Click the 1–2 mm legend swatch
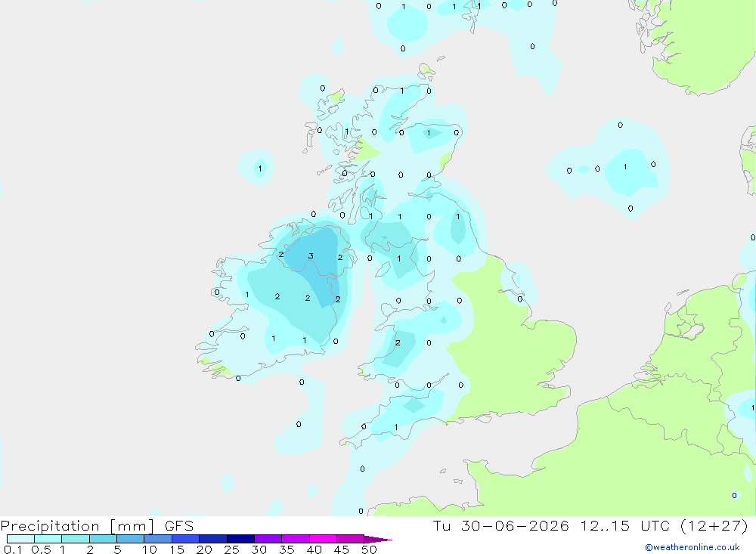 click(x=76, y=539)
